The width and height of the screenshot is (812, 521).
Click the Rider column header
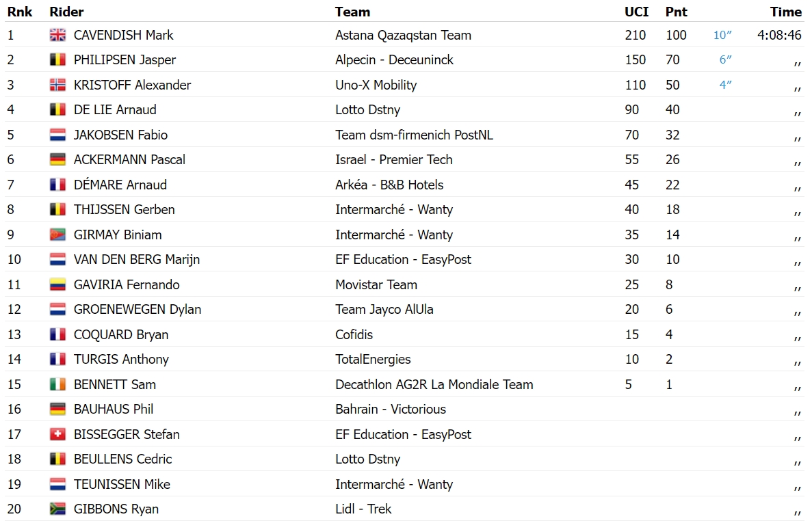(66, 12)
